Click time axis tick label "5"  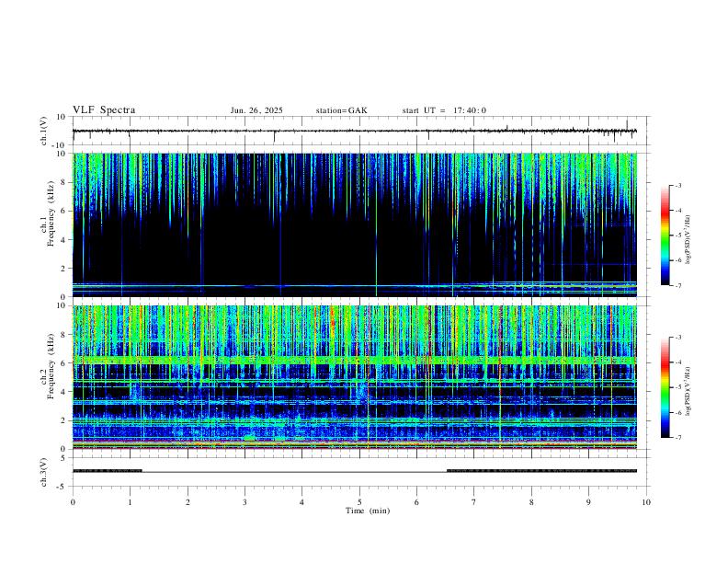click(x=359, y=502)
